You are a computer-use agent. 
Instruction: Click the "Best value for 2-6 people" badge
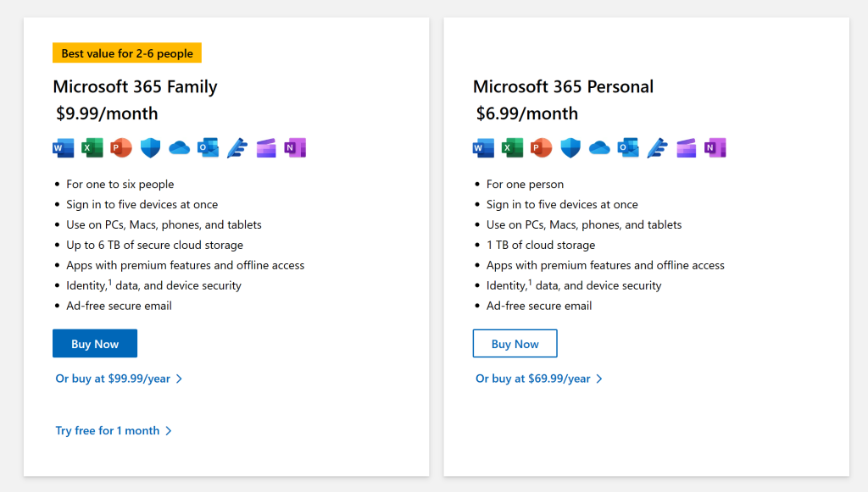127,53
